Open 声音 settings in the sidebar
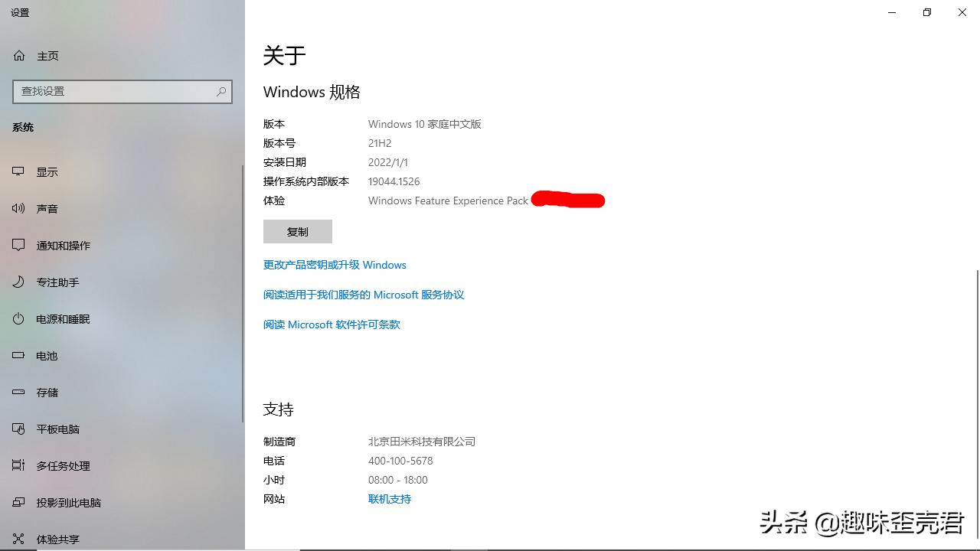This screenshot has width=980, height=551. pyautogui.click(x=47, y=208)
